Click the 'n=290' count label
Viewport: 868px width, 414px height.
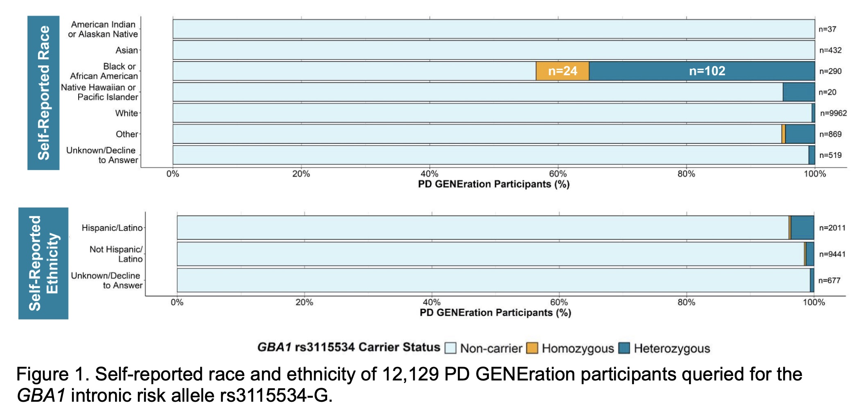830,71
